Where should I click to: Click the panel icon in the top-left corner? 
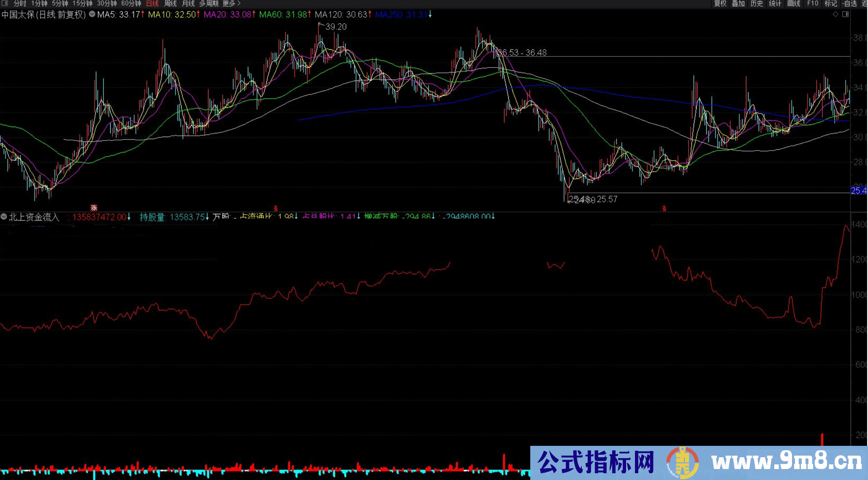pos(4,3)
